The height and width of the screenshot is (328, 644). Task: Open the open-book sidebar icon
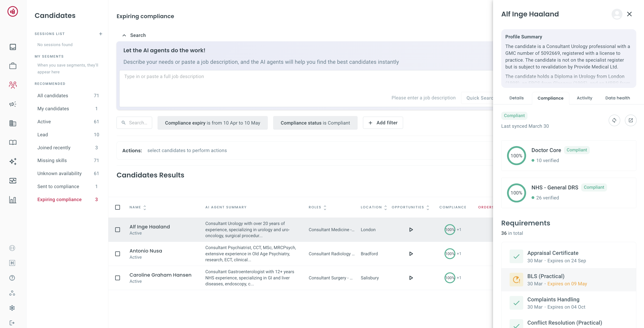click(x=13, y=142)
